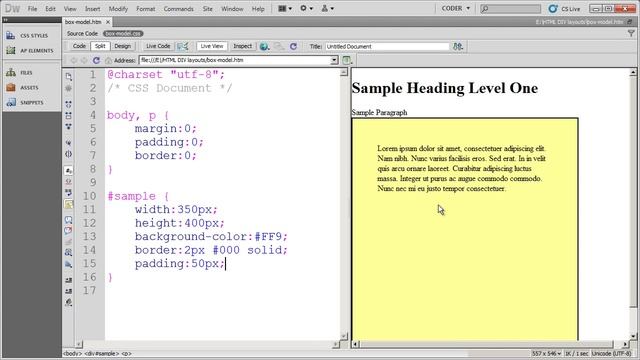Viewport: 640px width, 360px height.
Task: Open the File menu
Action: (x=32, y=9)
